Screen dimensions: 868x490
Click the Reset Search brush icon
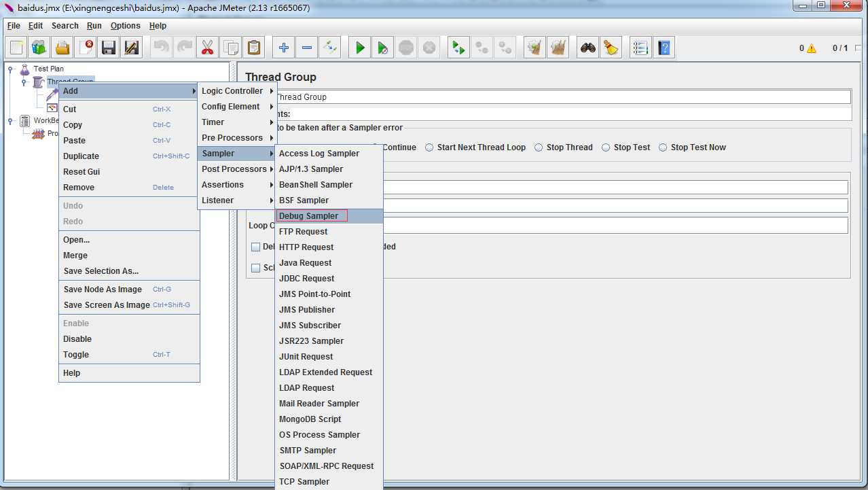(611, 48)
